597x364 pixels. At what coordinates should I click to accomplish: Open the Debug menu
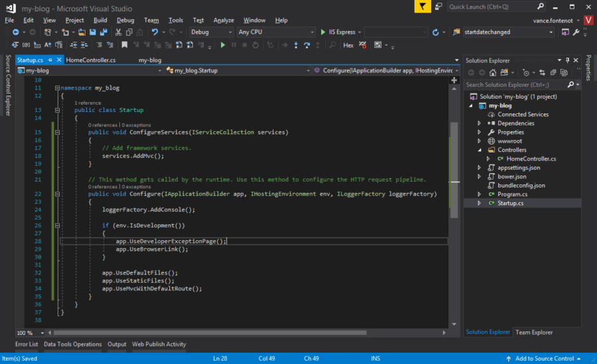(x=125, y=20)
